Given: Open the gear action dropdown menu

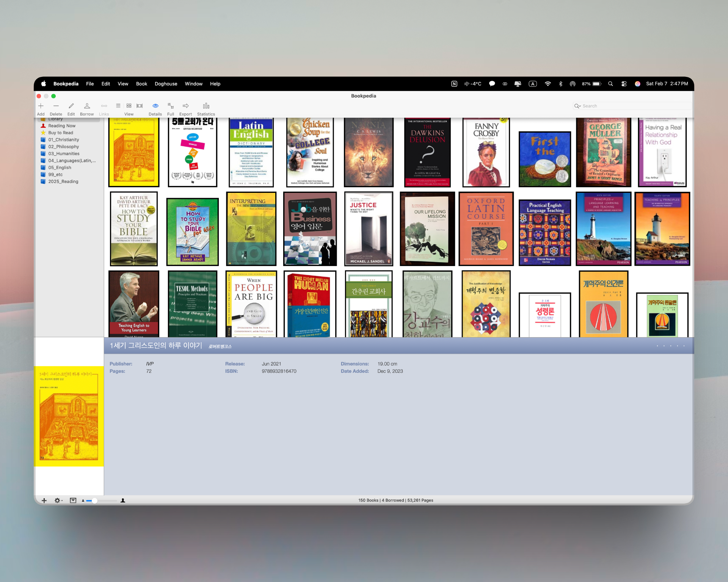Looking at the screenshot, I should [x=58, y=501].
